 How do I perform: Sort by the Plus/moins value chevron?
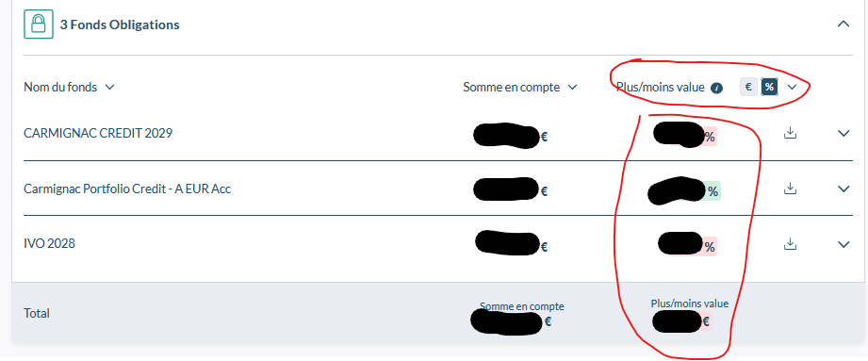792,87
